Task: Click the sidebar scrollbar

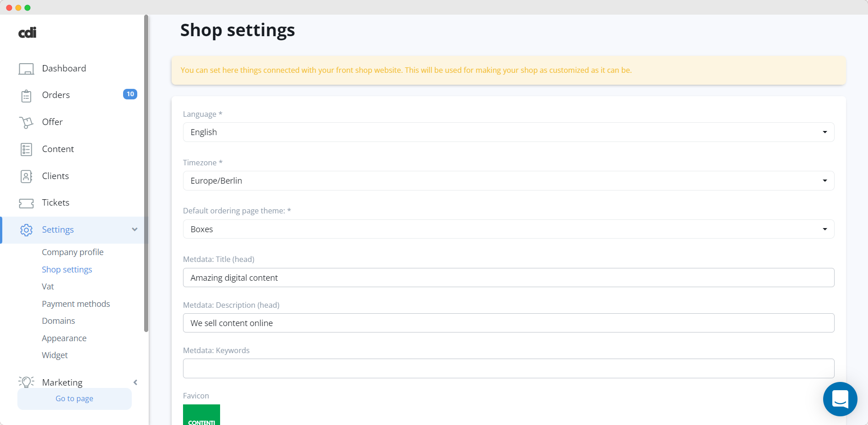Action: pos(146,173)
